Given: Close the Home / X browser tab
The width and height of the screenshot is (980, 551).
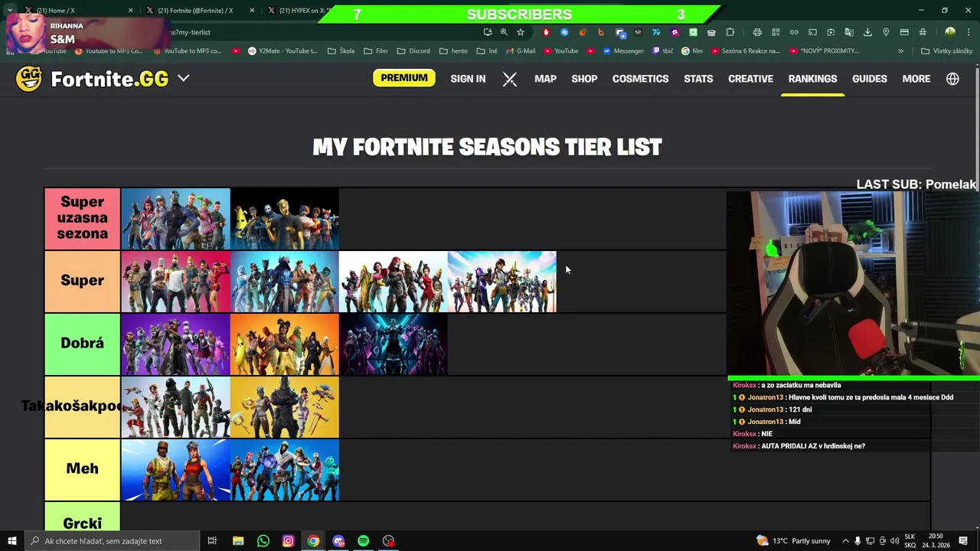Looking at the screenshot, I should [130, 11].
